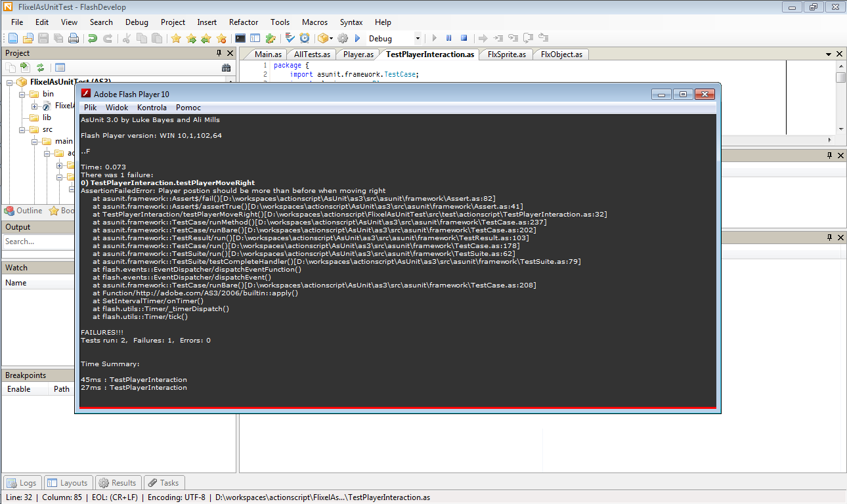Switch to the Outline panel tab
This screenshot has height=504, width=847.
24,211
